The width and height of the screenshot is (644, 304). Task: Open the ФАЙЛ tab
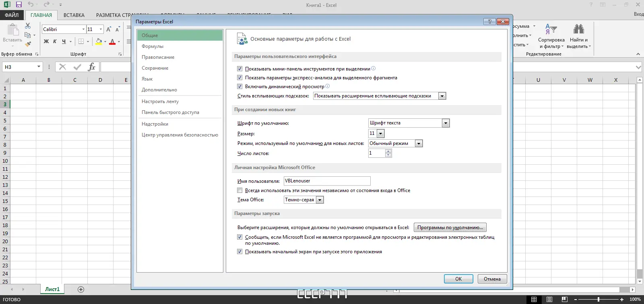[x=12, y=15]
